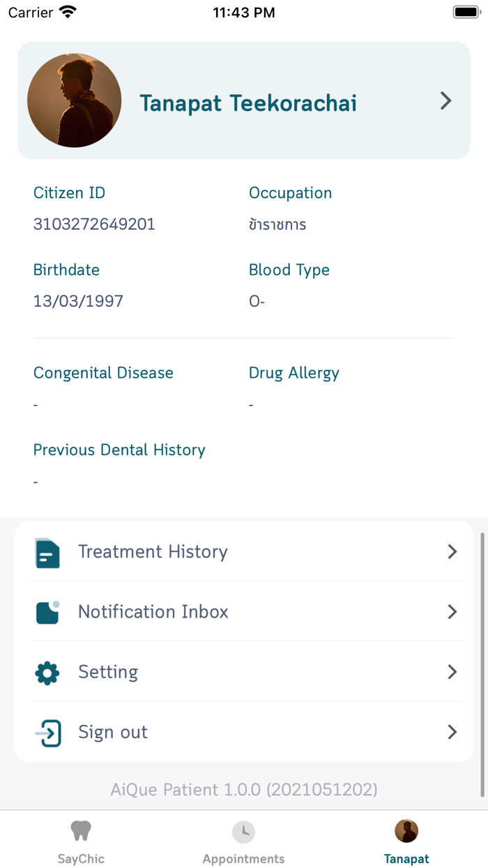Click the Notification Inbox bell badge icon

click(x=46, y=612)
